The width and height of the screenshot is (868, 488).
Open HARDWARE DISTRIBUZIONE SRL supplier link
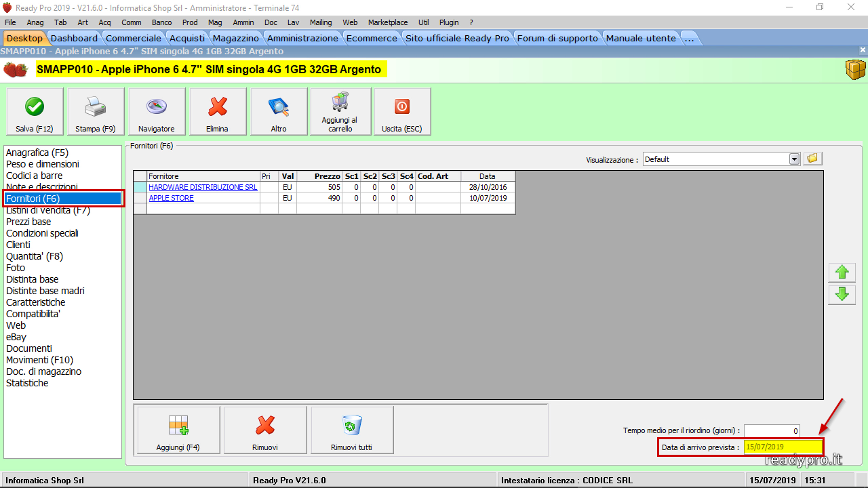[x=203, y=187]
